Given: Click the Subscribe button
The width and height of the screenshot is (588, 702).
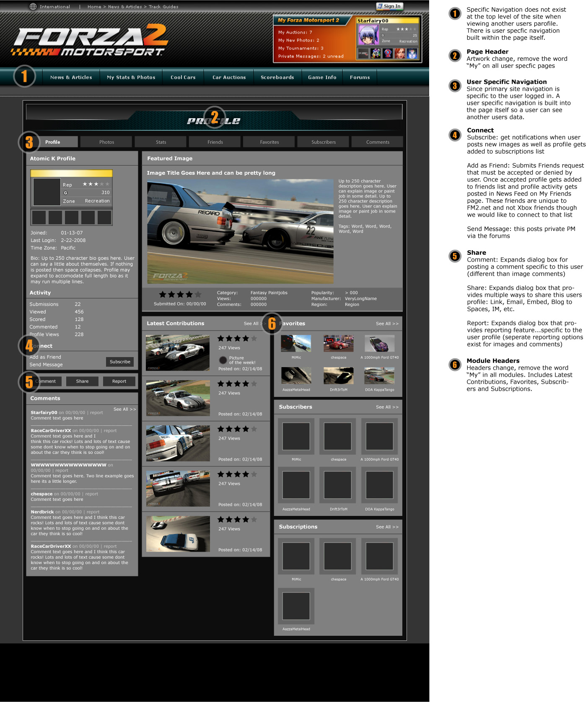Looking at the screenshot, I should [x=120, y=362].
